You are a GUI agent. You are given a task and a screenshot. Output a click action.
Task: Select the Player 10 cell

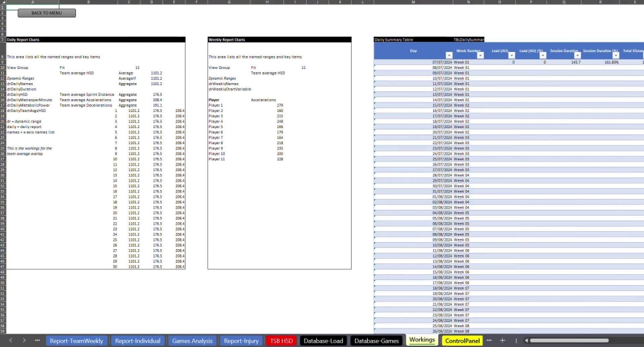coord(217,154)
